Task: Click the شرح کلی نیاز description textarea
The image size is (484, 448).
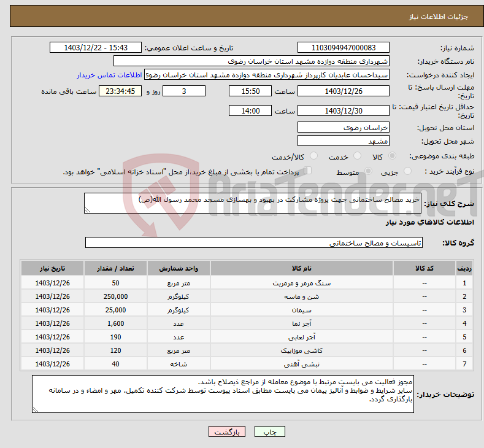Action: (253, 203)
